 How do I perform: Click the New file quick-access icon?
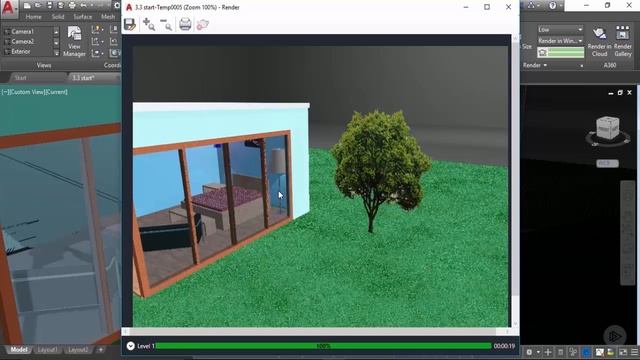pos(27,6)
